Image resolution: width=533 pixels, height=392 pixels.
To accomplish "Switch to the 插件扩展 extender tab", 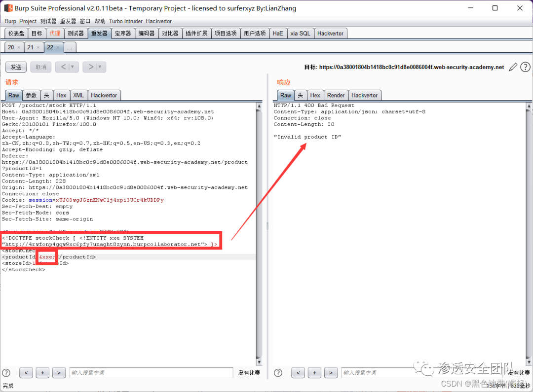I will [196, 34].
